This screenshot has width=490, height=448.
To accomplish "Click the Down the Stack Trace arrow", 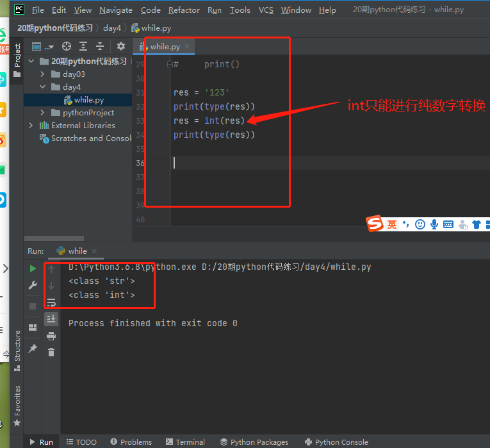I will point(51,285).
